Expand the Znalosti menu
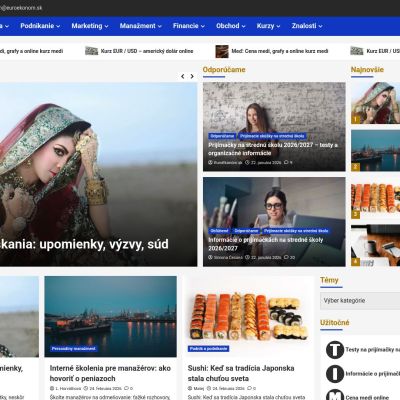This screenshot has width=400, height=400. click(x=307, y=26)
